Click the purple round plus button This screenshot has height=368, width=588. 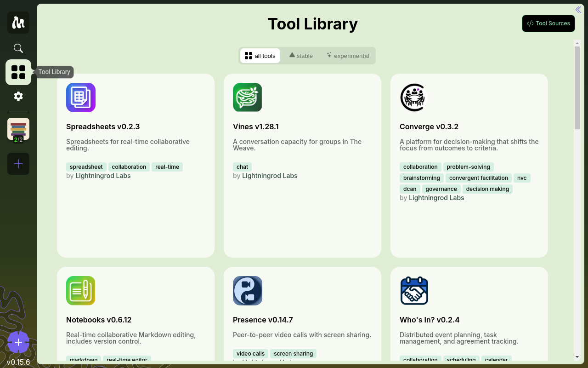click(18, 342)
